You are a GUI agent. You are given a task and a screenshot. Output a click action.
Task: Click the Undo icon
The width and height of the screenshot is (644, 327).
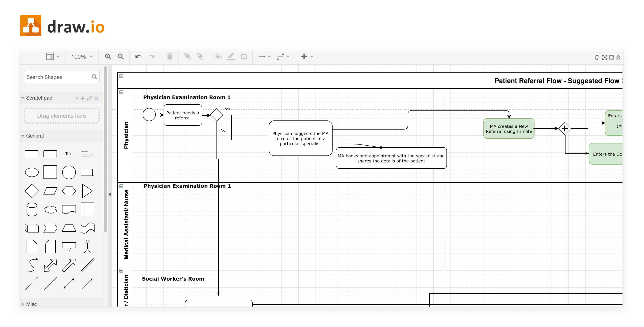coord(139,57)
